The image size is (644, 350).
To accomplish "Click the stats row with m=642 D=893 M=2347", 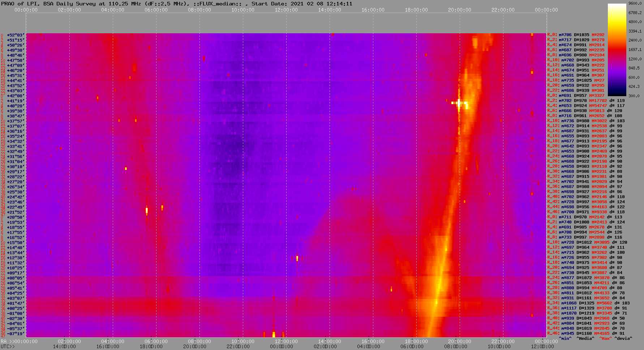I will tap(585, 146).
